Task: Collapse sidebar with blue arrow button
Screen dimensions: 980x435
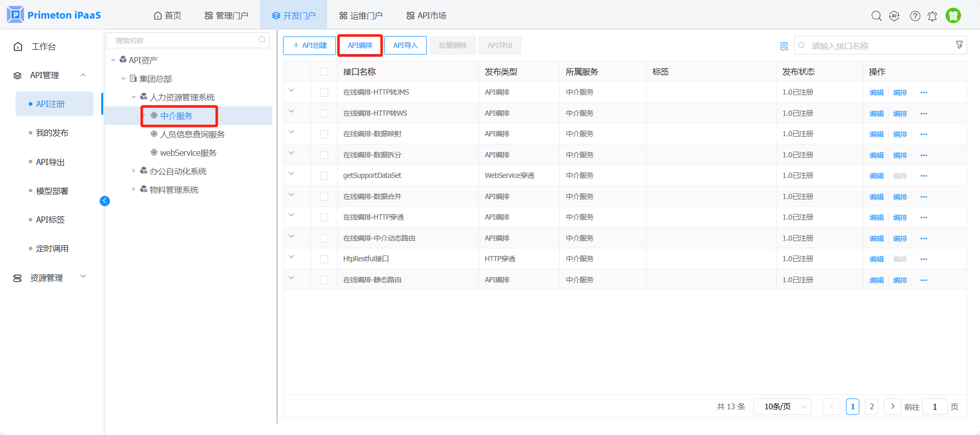Action: click(105, 201)
